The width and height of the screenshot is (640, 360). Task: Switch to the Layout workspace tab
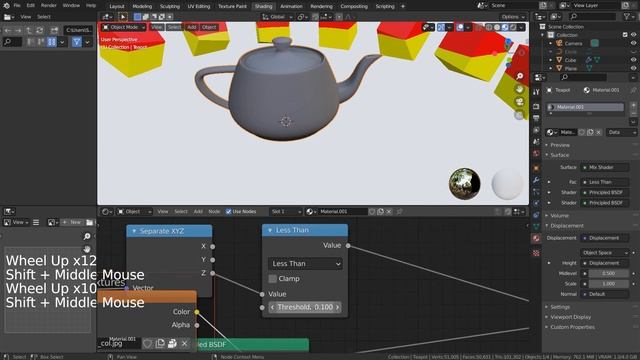(x=117, y=6)
